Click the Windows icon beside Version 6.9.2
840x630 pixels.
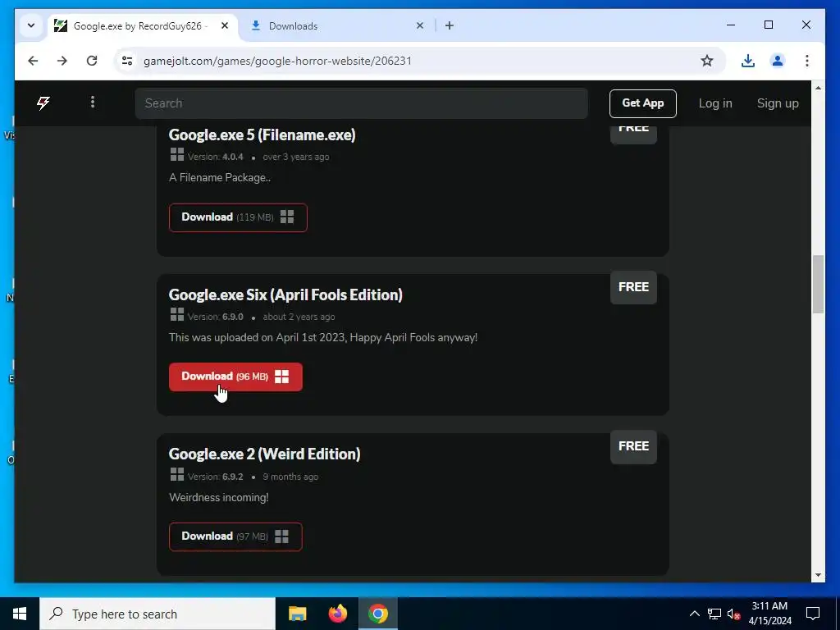tap(177, 474)
